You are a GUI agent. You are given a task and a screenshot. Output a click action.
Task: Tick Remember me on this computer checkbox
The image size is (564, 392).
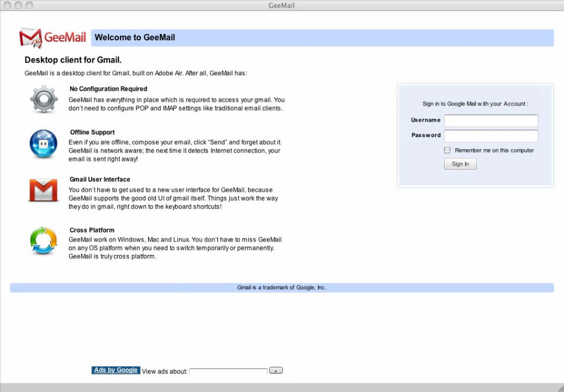447,150
